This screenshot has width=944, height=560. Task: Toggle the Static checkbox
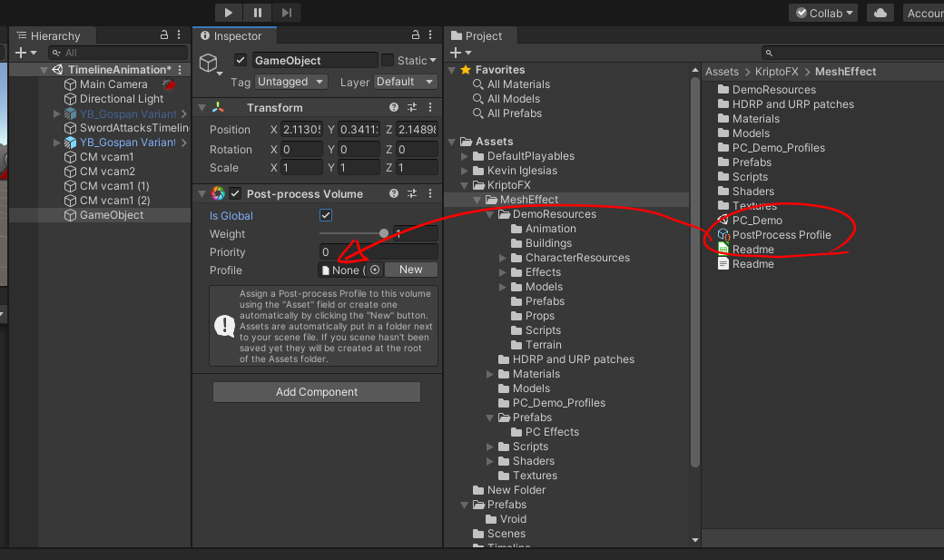coord(388,60)
